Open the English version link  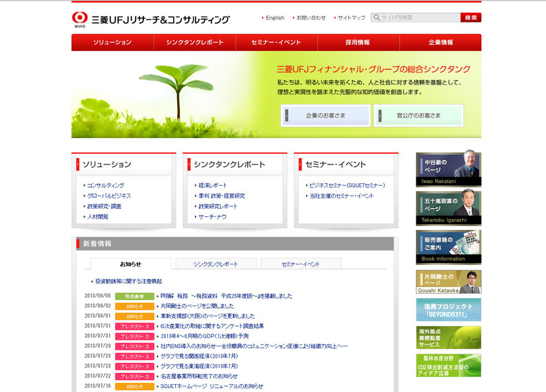275,18
